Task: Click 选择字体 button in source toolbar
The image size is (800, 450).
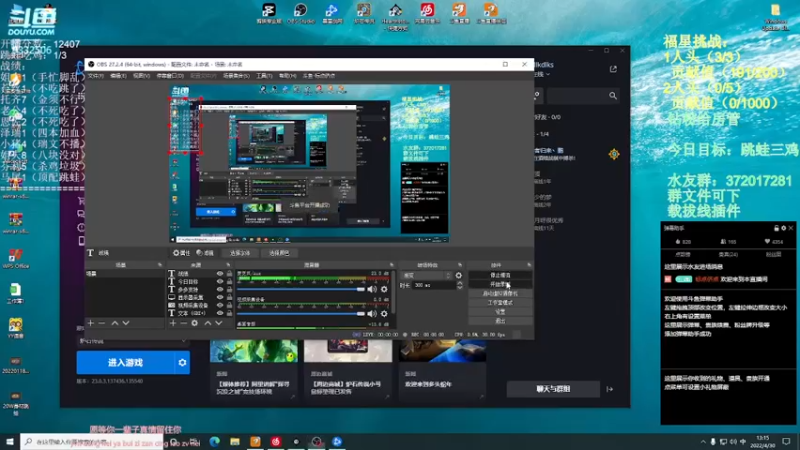Action: (240, 253)
